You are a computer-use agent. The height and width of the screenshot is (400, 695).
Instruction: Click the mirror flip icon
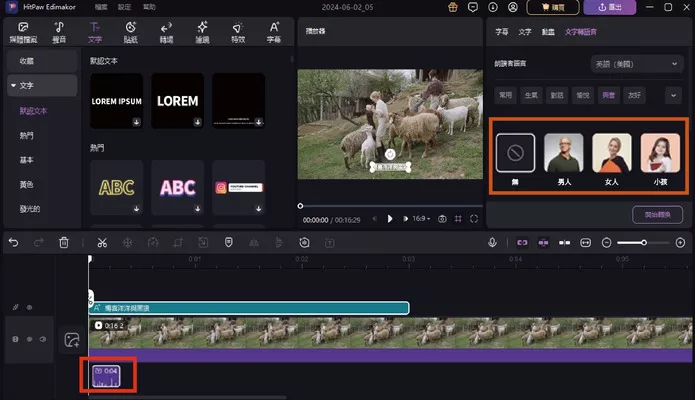click(x=254, y=243)
